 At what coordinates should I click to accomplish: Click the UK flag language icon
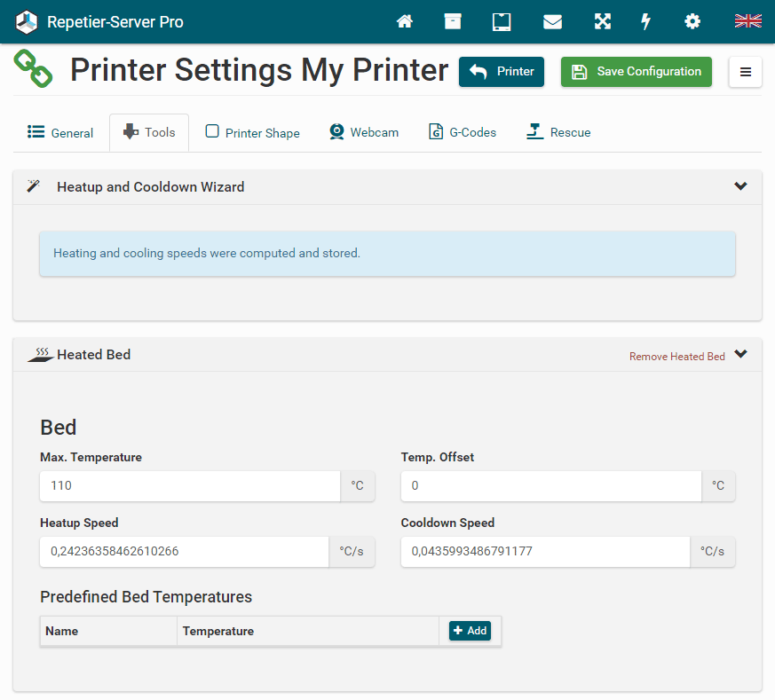click(x=747, y=21)
